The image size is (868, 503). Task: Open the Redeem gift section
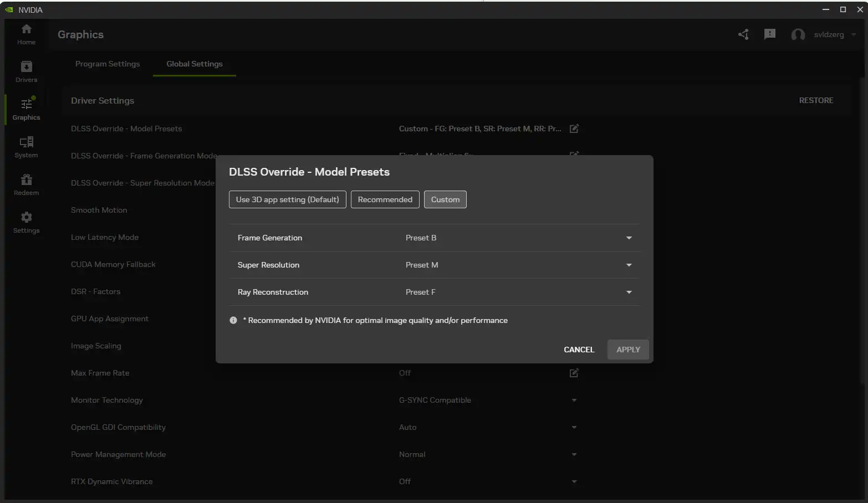coord(26,185)
